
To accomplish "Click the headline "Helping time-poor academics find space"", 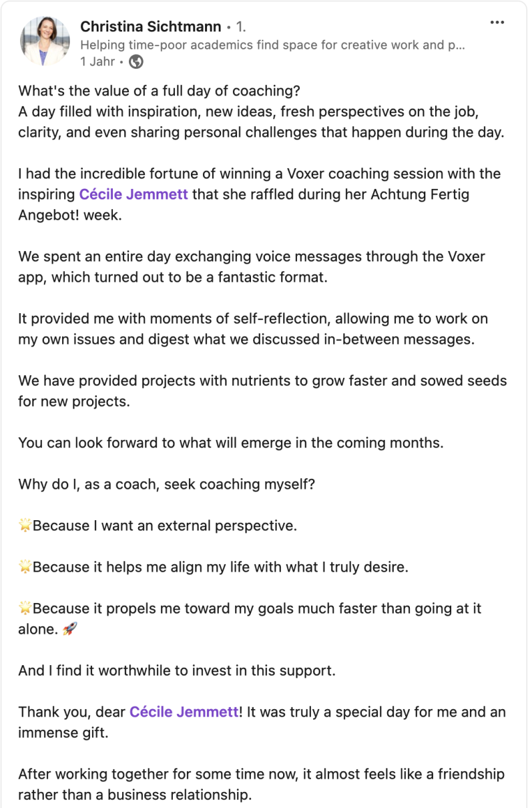I will point(272,45).
